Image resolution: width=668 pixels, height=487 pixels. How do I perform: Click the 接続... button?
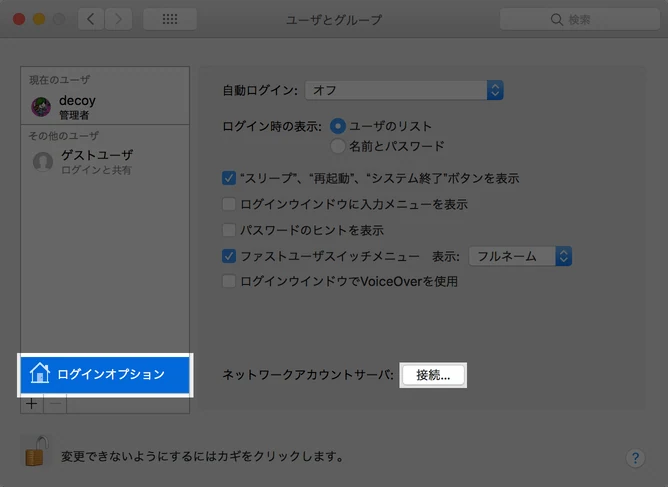(x=433, y=375)
